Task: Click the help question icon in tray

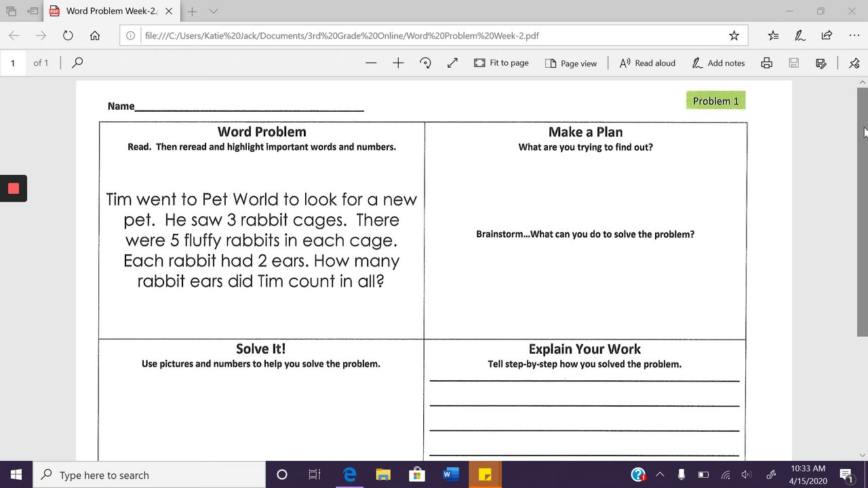Action: coord(638,474)
